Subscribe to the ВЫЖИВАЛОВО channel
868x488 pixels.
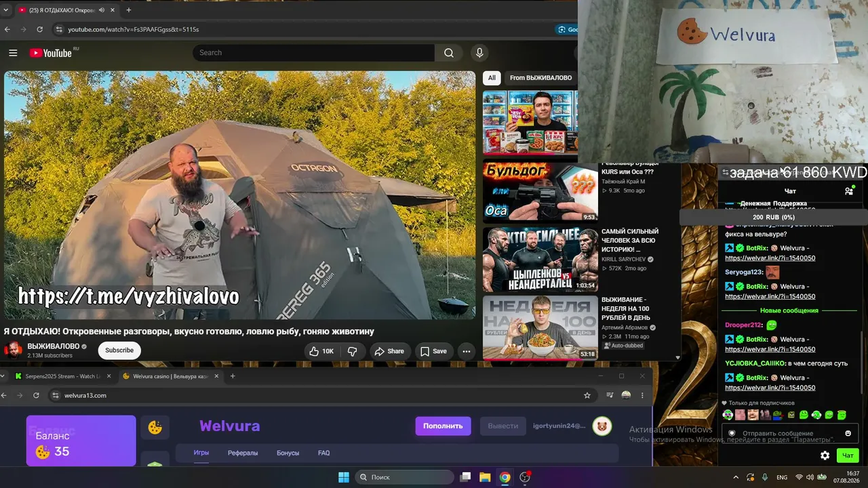click(119, 350)
